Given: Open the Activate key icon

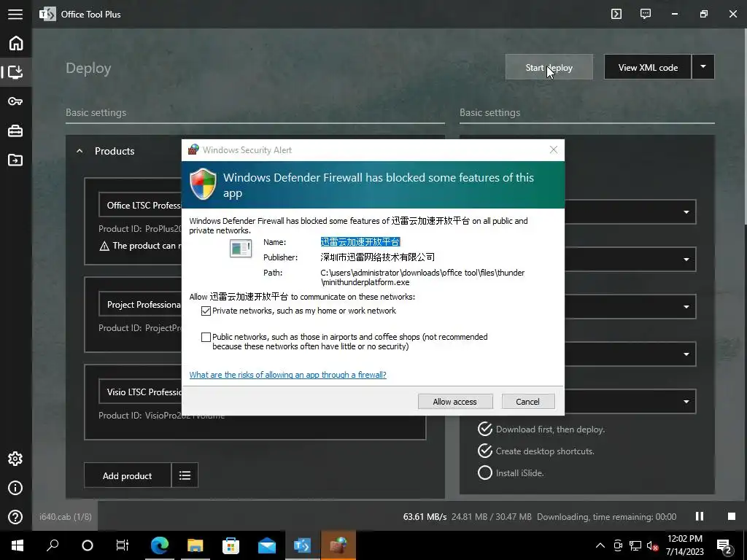Looking at the screenshot, I should [15, 101].
